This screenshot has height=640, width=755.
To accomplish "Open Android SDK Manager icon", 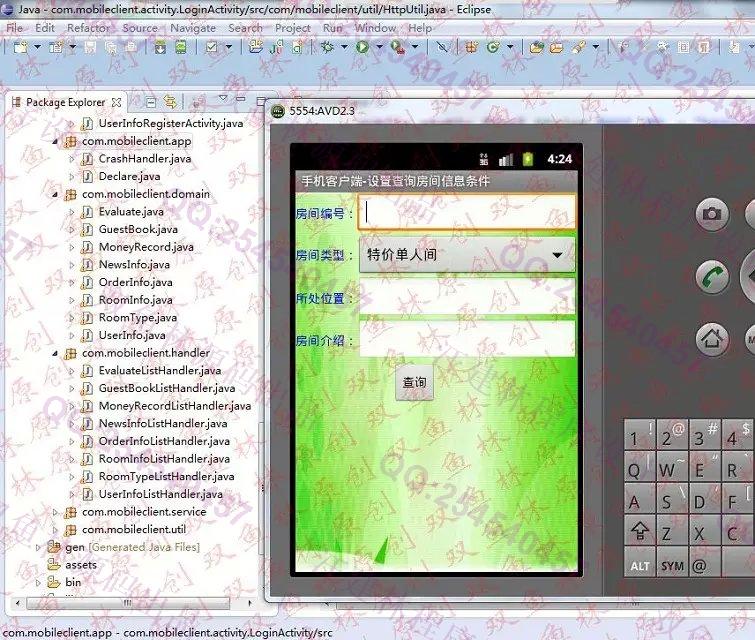I will click(x=160, y=47).
